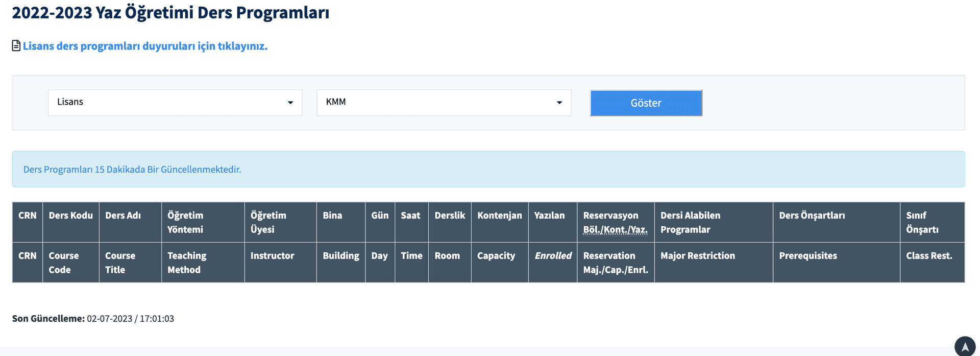Click the Öğretim Yöntemi column header
The width and height of the screenshot is (980, 356).
click(185, 222)
